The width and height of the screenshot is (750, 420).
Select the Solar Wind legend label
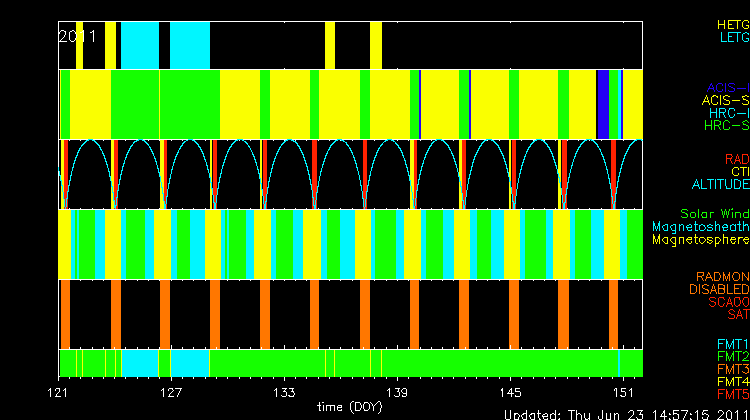click(714, 214)
